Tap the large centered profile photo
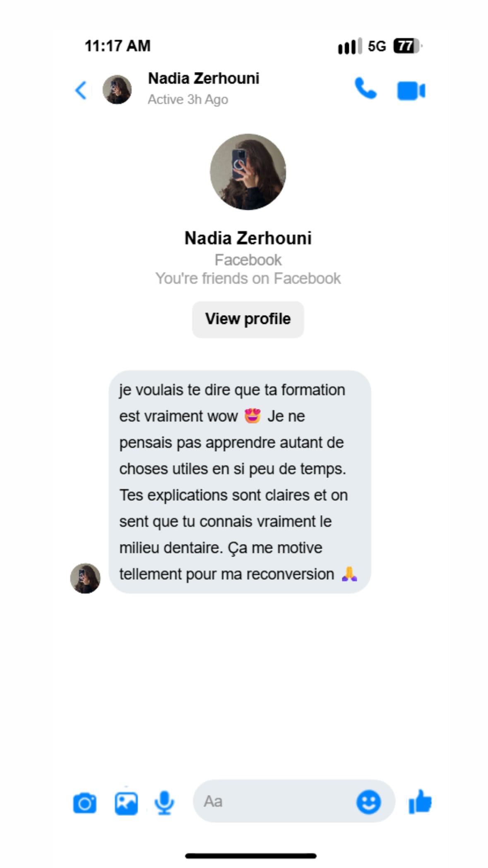Screen dimensions: 488x868 [248, 172]
